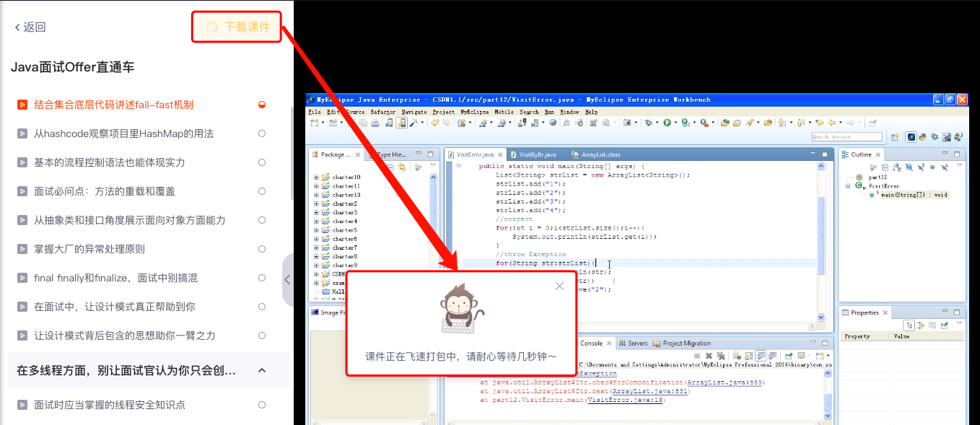The image size is (980, 425).
Task: Open the Navigate menu in MyEclipse
Action: [x=414, y=112]
